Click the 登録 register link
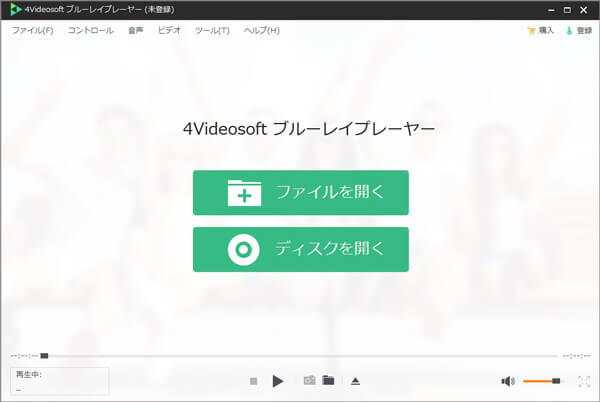The height and width of the screenshot is (402, 600). tap(579, 30)
